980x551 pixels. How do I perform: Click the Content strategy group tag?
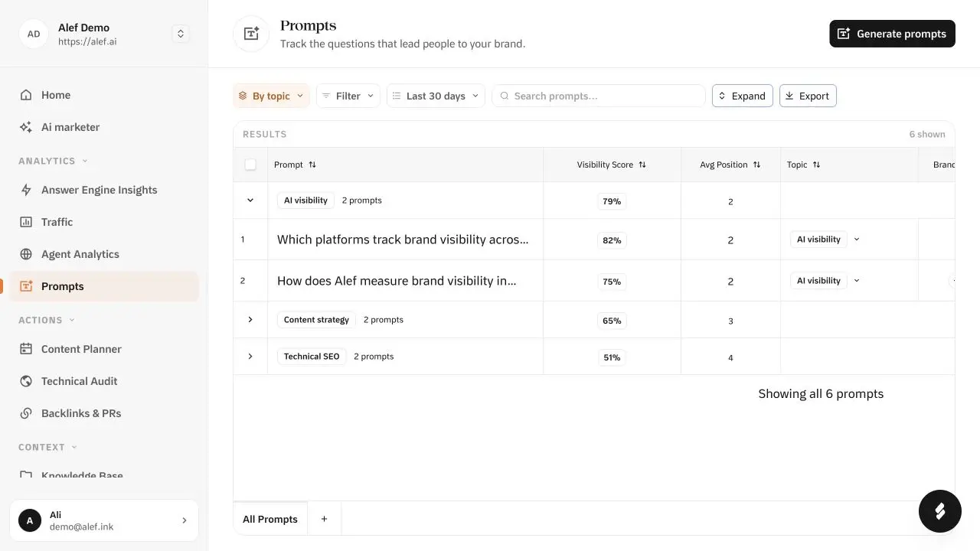pyautogui.click(x=316, y=320)
